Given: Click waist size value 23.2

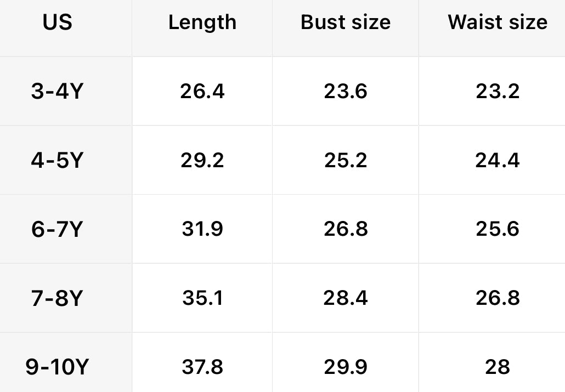Looking at the screenshot, I should click(497, 91).
